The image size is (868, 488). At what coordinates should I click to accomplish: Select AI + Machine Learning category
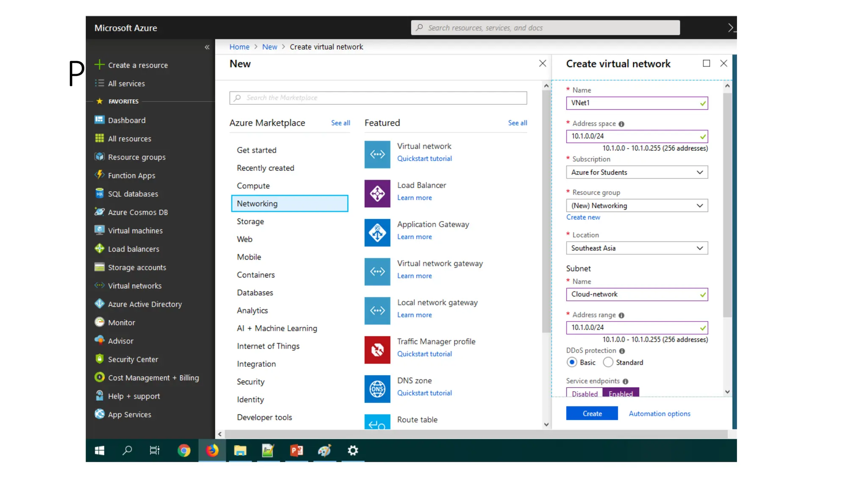(277, 328)
